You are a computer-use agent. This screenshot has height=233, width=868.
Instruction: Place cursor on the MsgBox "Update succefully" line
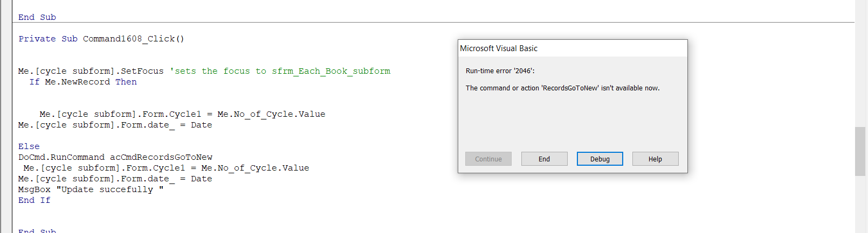pos(91,189)
